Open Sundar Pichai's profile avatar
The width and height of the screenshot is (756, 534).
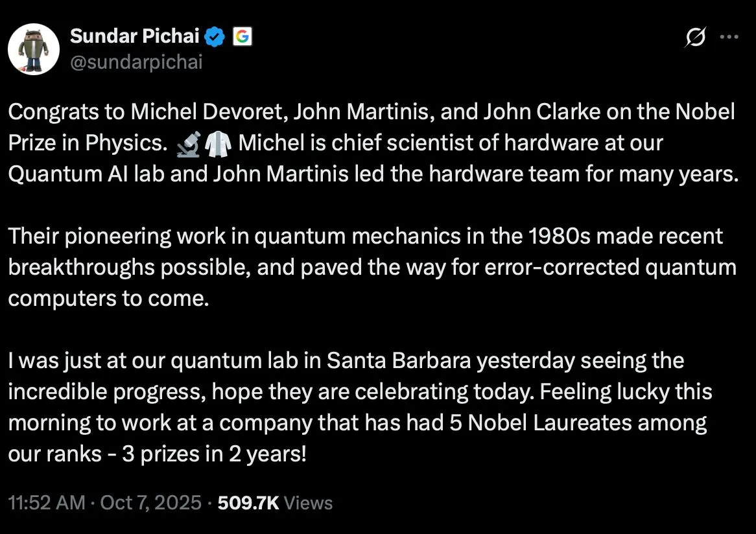pyautogui.click(x=33, y=49)
